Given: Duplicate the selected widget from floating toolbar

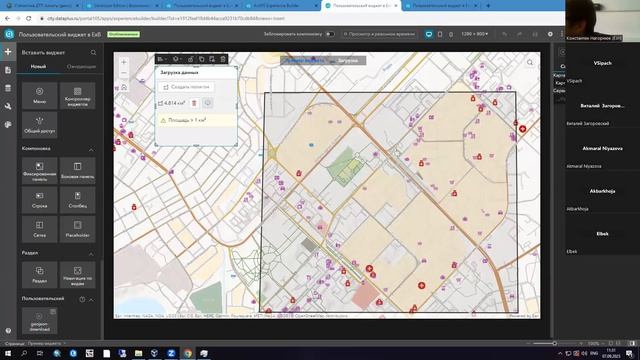Looking at the screenshot, I should (x=202, y=59).
